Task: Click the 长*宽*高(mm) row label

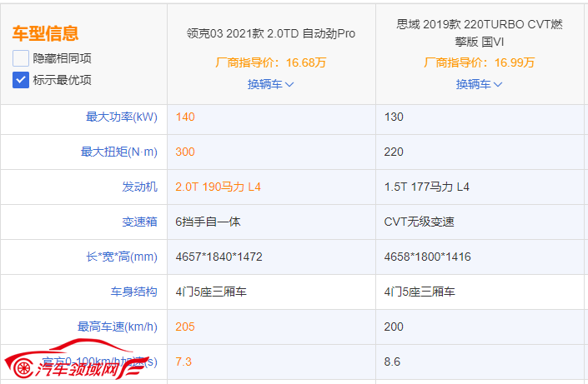Action: coord(122,257)
